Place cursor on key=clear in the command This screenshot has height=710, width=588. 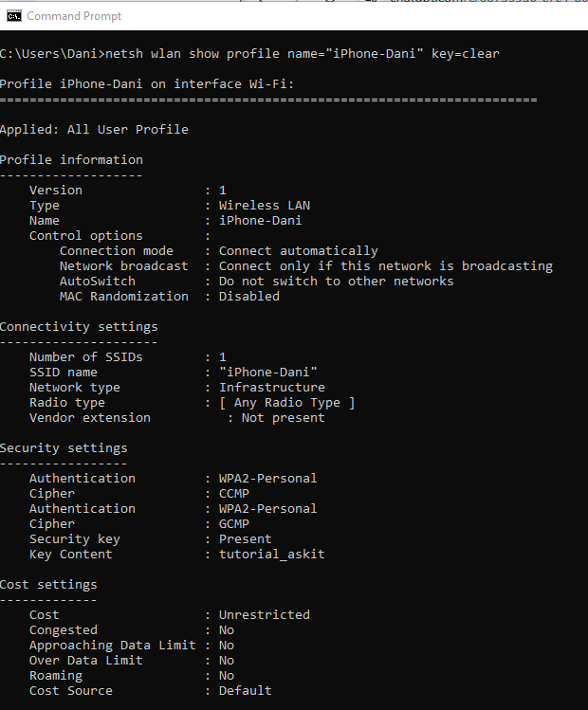[466, 54]
